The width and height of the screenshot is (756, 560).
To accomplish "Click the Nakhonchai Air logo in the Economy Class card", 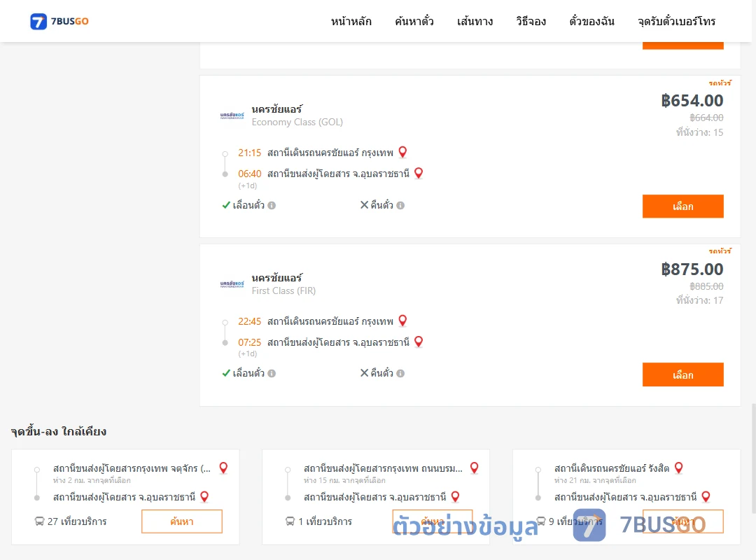I will [x=232, y=115].
